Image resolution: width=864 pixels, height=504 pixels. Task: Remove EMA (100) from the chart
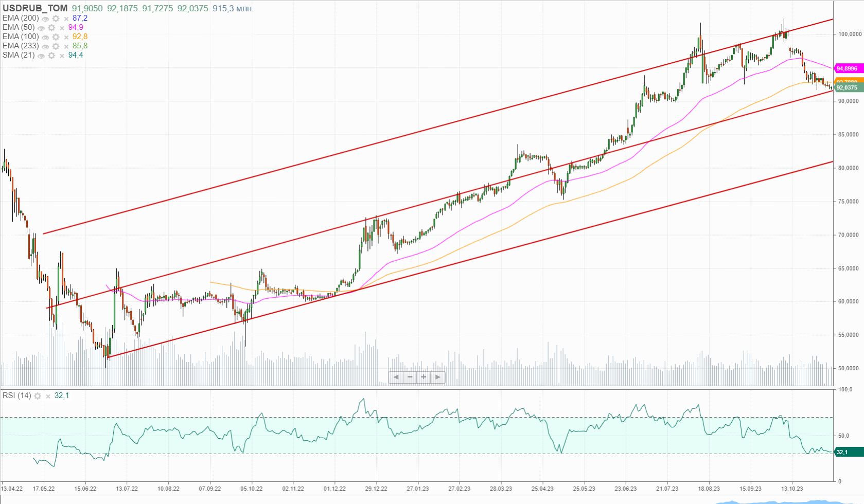point(66,37)
